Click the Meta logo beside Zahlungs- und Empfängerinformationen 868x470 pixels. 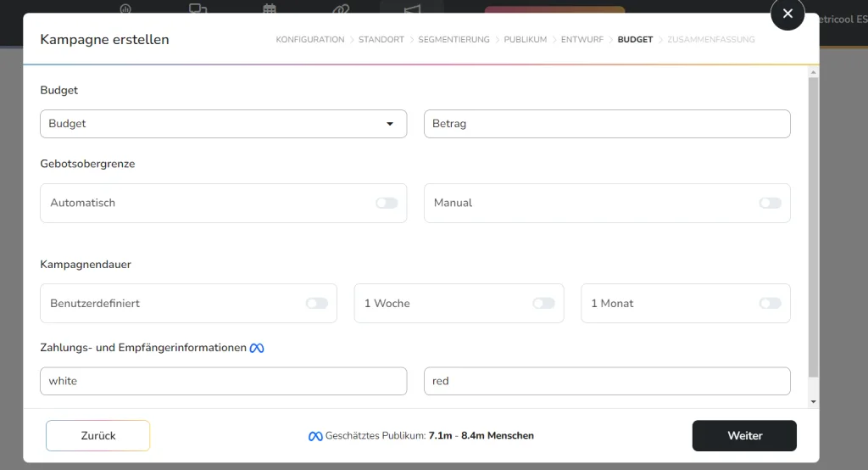[x=257, y=348]
